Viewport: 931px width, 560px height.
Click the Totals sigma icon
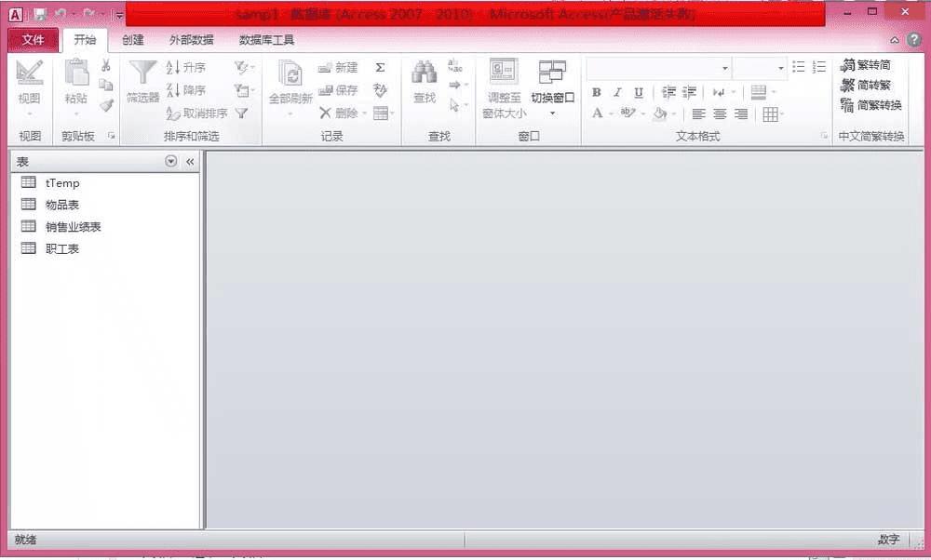tap(381, 68)
